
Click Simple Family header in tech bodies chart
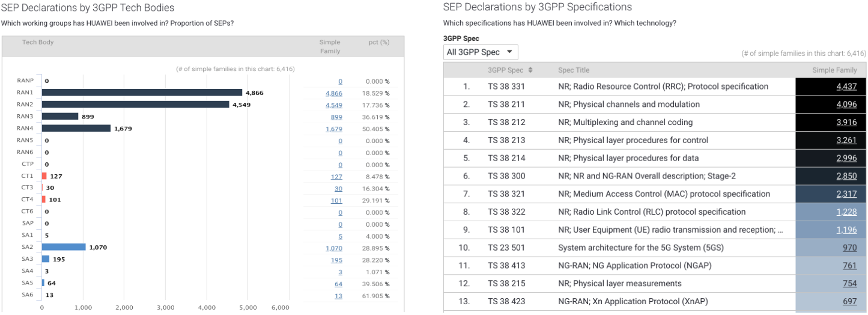pyautogui.click(x=330, y=46)
